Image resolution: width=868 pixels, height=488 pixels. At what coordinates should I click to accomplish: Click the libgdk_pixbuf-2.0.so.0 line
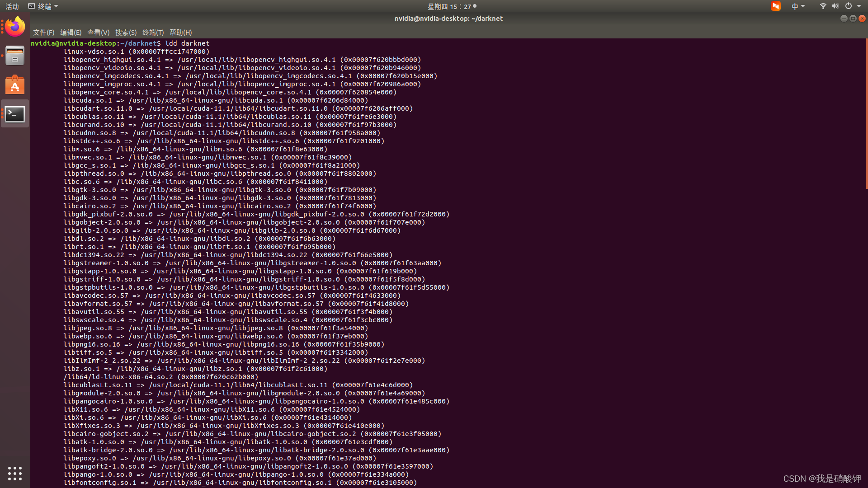pyautogui.click(x=256, y=214)
